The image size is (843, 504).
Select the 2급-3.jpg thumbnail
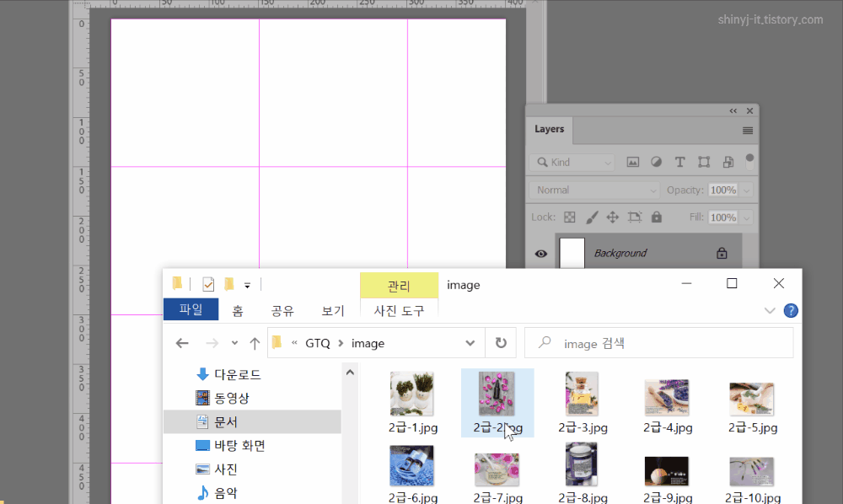582,394
